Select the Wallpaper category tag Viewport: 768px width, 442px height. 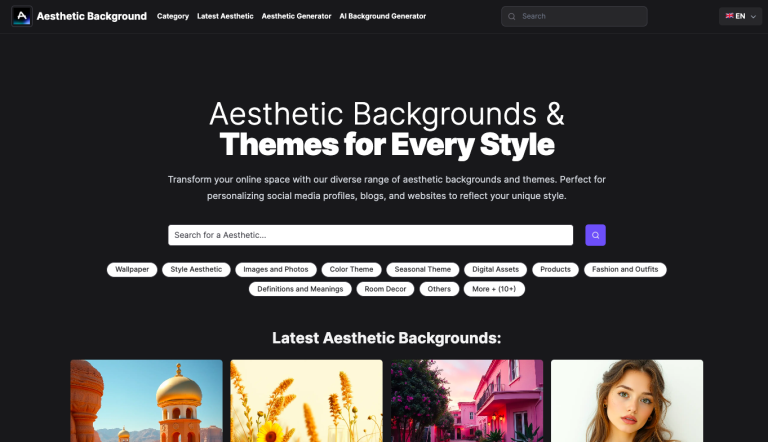point(132,269)
